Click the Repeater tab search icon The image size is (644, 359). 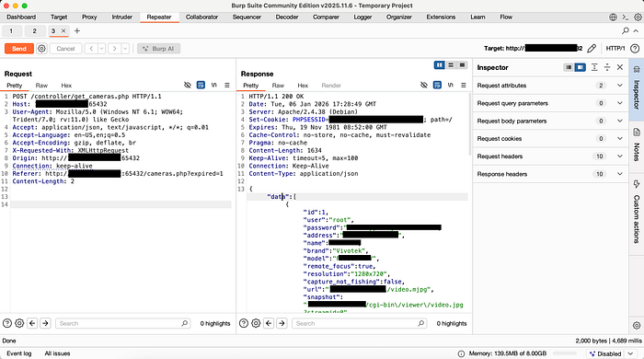click(625, 30)
